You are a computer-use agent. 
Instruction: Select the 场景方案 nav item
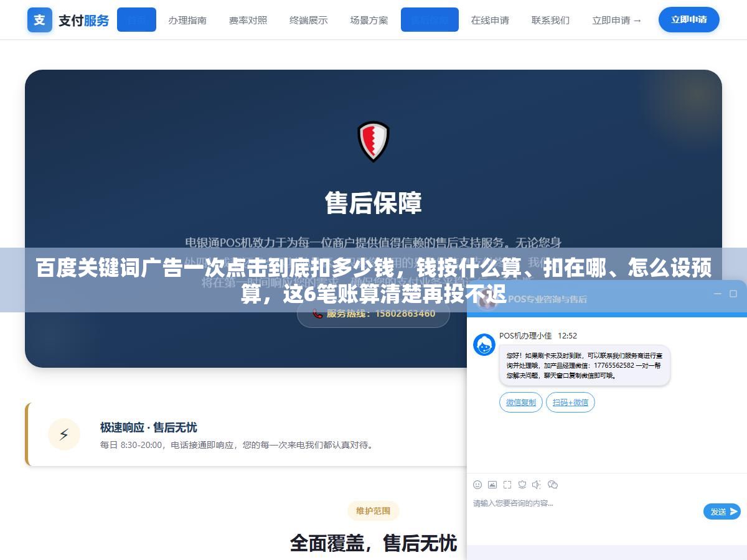pyautogui.click(x=369, y=20)
